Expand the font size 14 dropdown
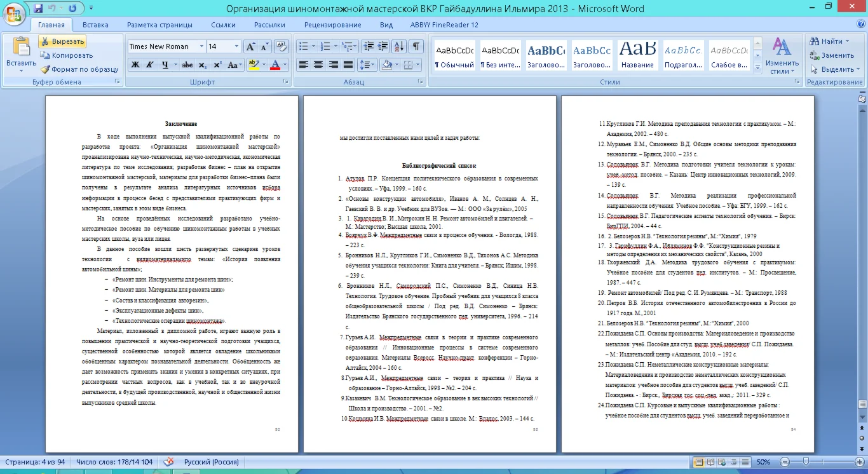 point(236,46)
